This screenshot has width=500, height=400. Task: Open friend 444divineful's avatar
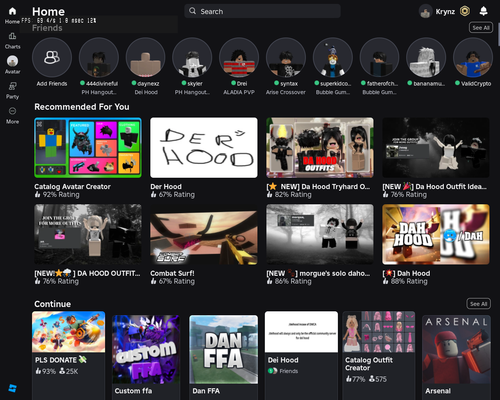coord(99,57)
